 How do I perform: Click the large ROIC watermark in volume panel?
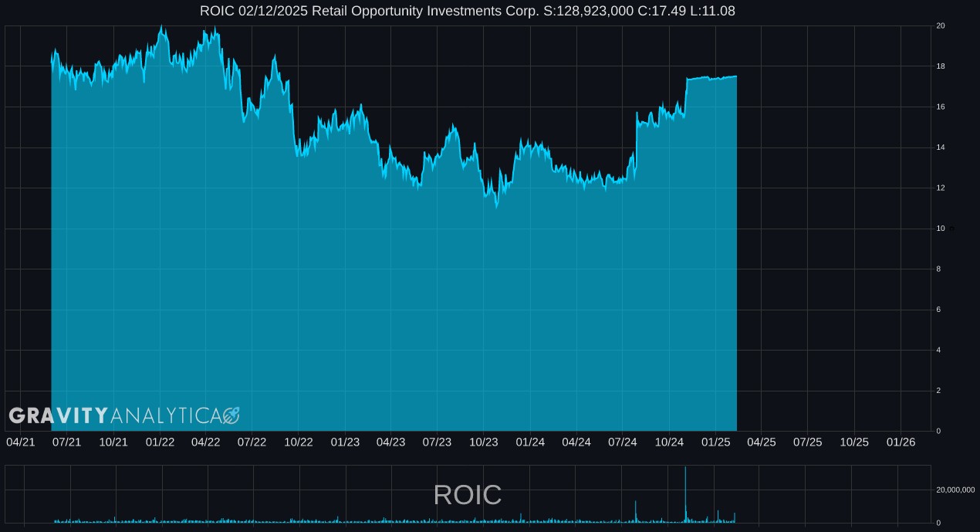[x=468, y=495]
